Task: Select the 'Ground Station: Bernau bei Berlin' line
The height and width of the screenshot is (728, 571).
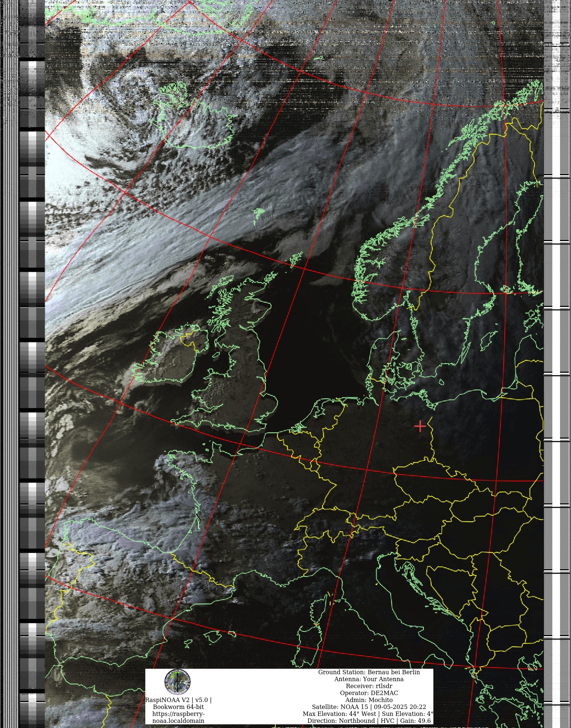Action: (x=369, y=672)
